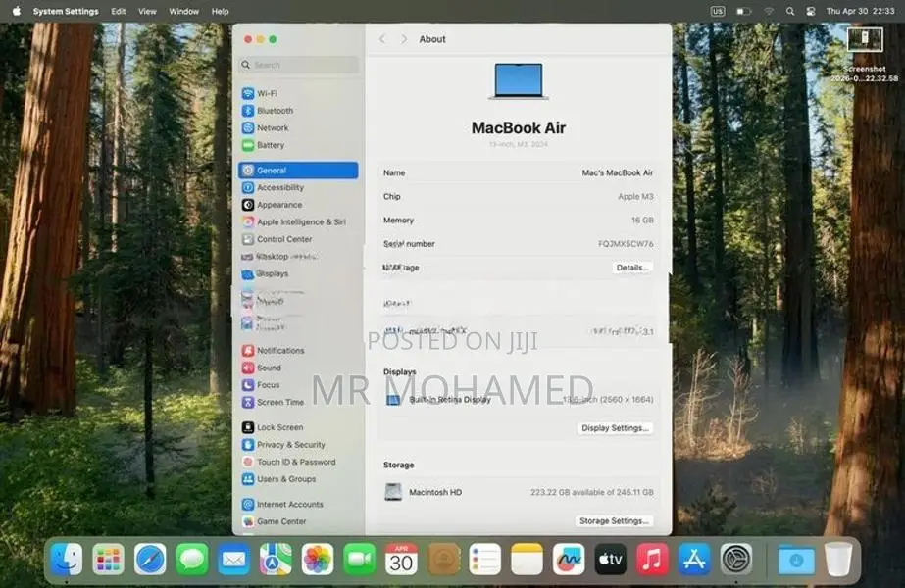The height and width of the screenshot is (588, 905).
Task: Open Spotlight search in menu bar
Action: (790, 11)
